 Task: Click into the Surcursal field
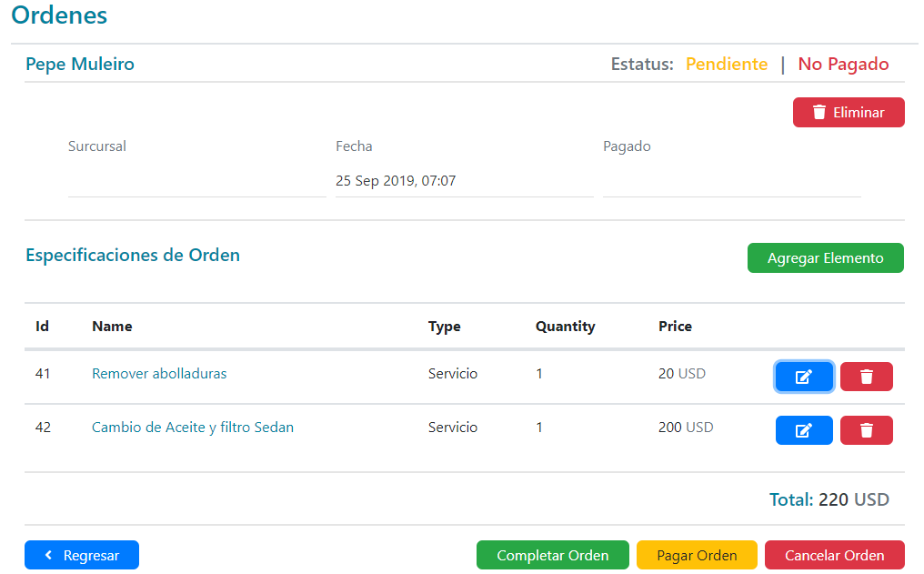pos(196,181)
